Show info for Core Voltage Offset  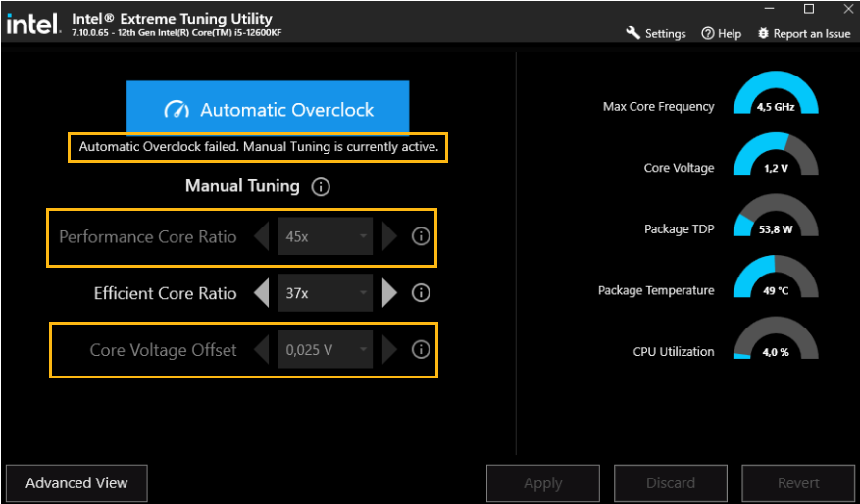421,349
